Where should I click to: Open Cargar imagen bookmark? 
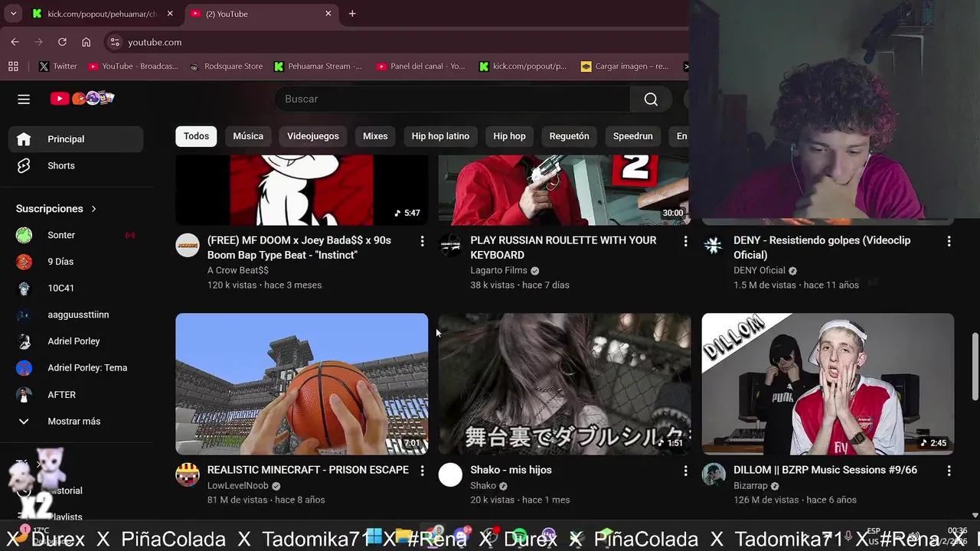pyautogui.click(x=626, y=67)
